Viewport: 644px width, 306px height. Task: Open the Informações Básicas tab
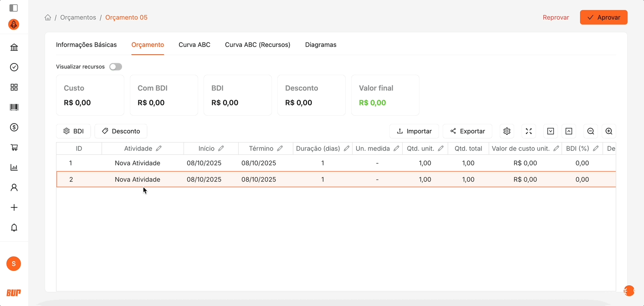coord(86,45)
